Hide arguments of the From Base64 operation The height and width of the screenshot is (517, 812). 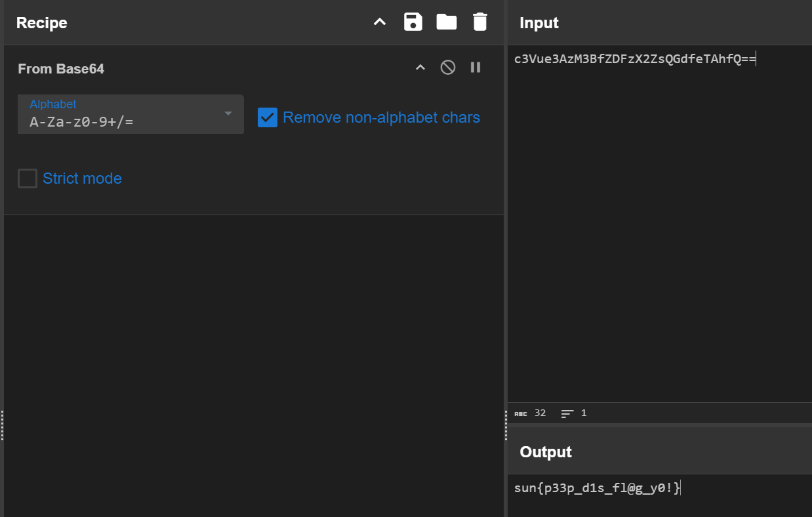[x=420, y=68]
